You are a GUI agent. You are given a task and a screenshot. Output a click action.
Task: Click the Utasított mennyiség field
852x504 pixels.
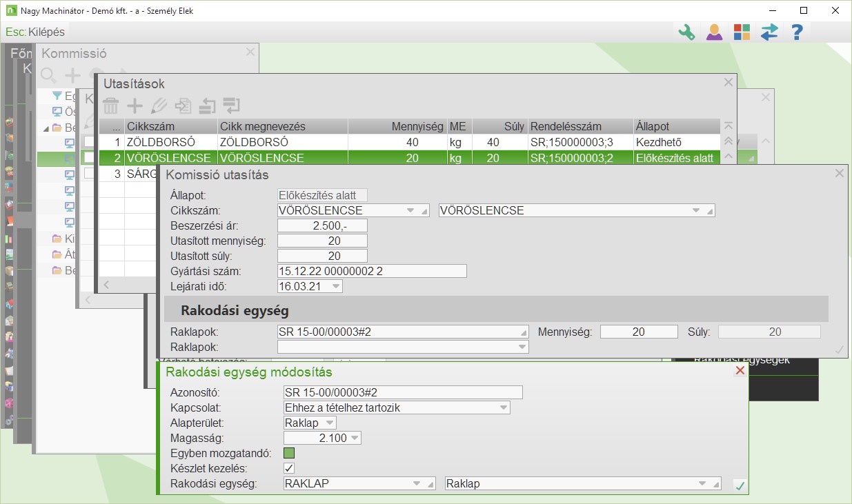[x=322, y=241]
